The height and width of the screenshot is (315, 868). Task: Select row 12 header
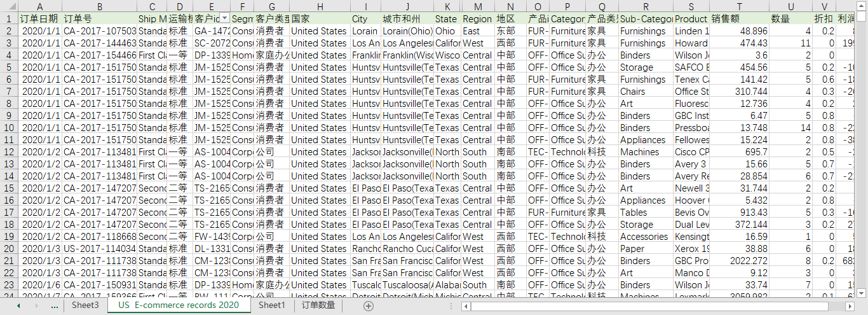(x=9, y=152)
